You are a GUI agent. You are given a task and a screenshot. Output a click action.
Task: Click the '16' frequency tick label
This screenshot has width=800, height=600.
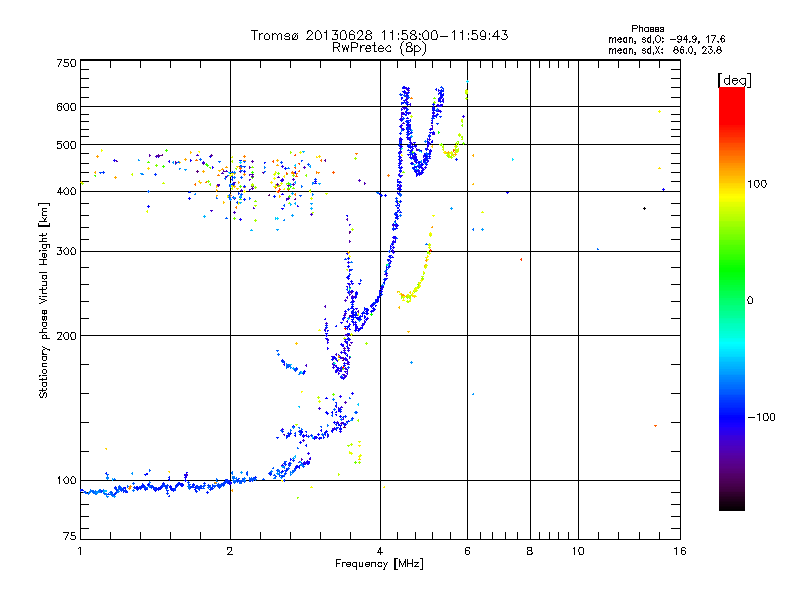point(680,551)
